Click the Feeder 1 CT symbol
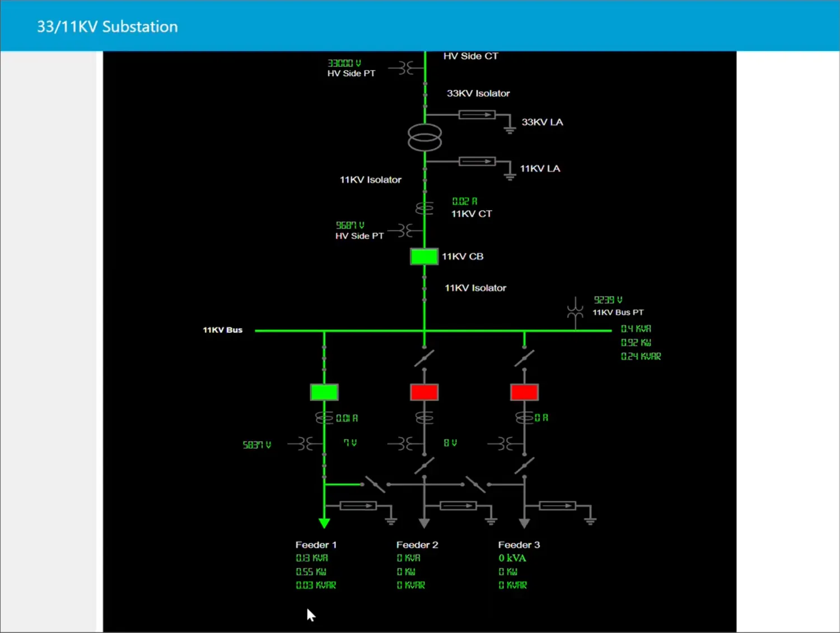 (324, 418)
